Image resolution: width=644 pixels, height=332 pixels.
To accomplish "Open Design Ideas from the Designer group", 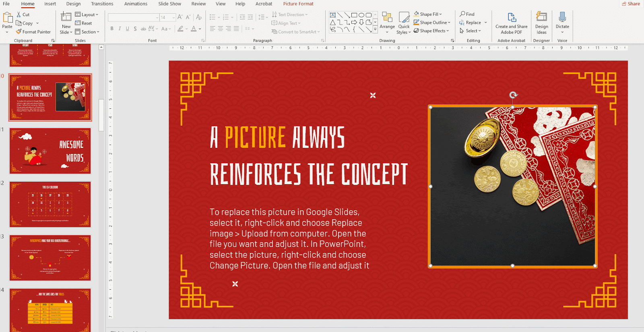I will [541, 17].
